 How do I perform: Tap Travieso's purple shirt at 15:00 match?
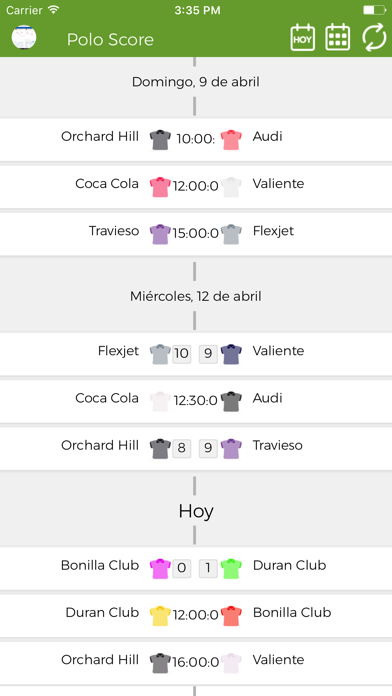click(160, 234)
